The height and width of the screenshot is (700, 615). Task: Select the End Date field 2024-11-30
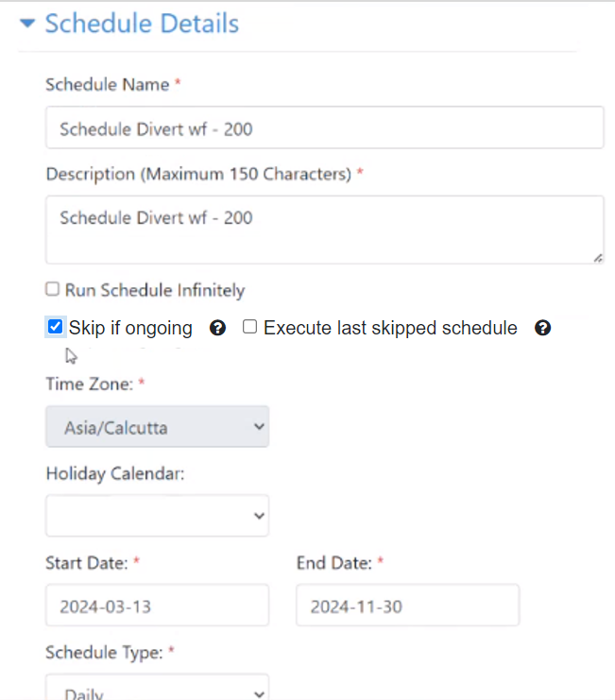click(x=407, y=606)
